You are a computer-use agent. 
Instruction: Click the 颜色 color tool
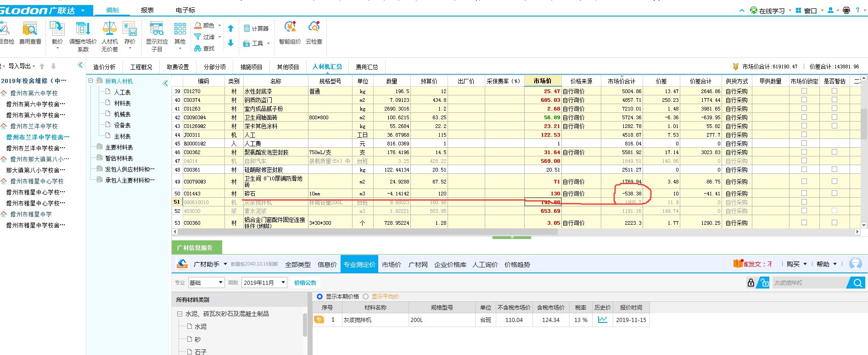[x=204, y=25]
